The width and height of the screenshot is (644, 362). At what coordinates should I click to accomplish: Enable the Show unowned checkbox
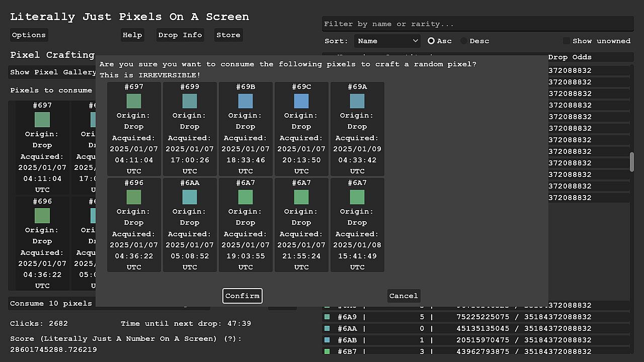pyautogui.click(x=567, y=41)
